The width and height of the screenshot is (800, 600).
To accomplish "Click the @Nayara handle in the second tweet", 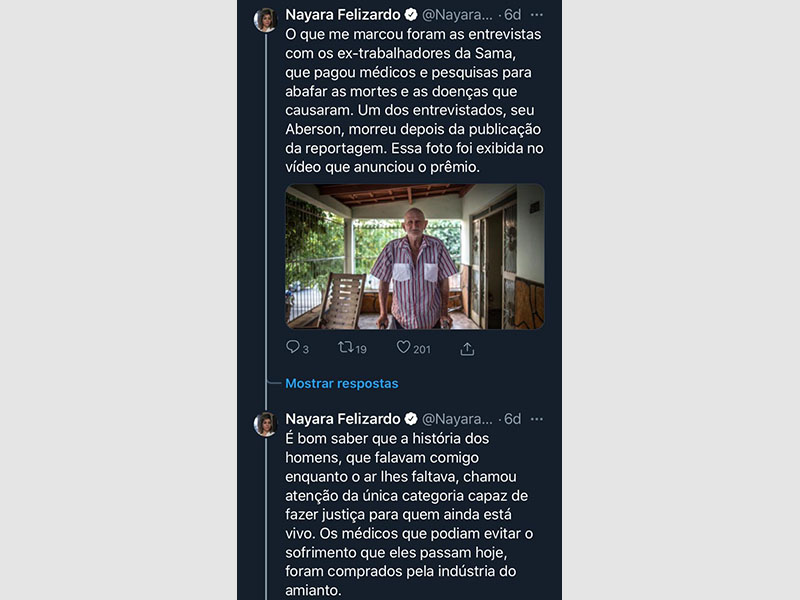I will 457,418.
